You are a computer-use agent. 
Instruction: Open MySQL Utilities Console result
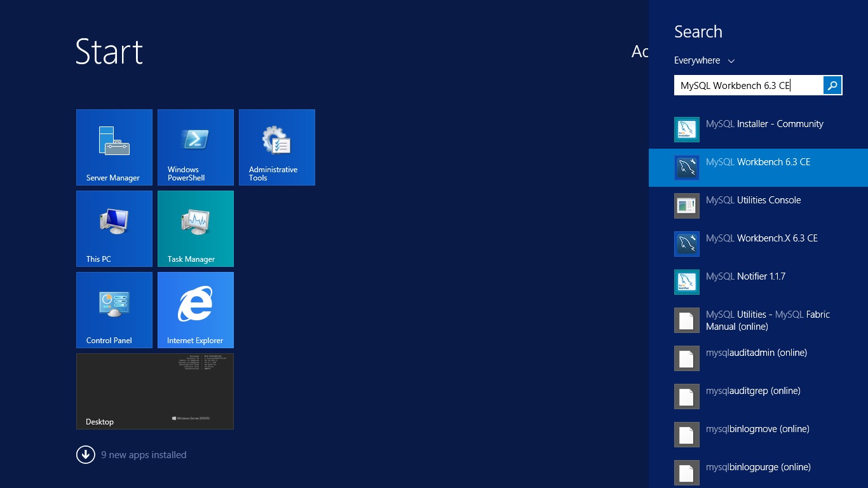pos(758,206)
